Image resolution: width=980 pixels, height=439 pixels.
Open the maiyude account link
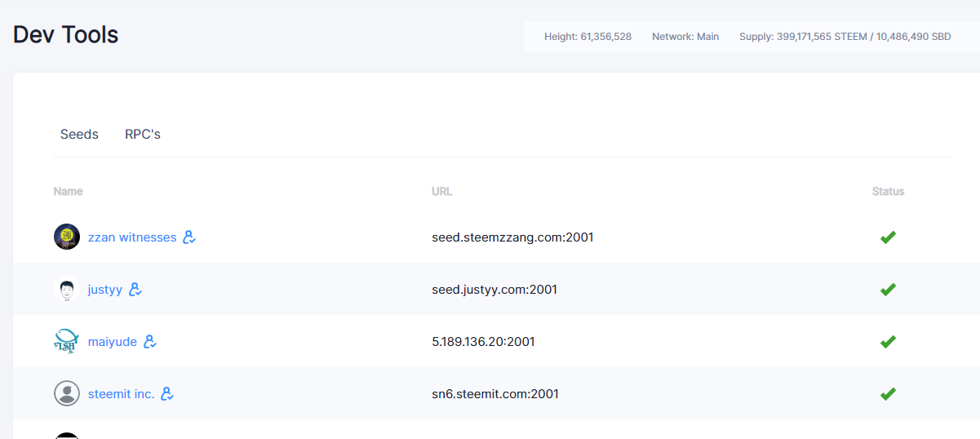tap(113, 342)
